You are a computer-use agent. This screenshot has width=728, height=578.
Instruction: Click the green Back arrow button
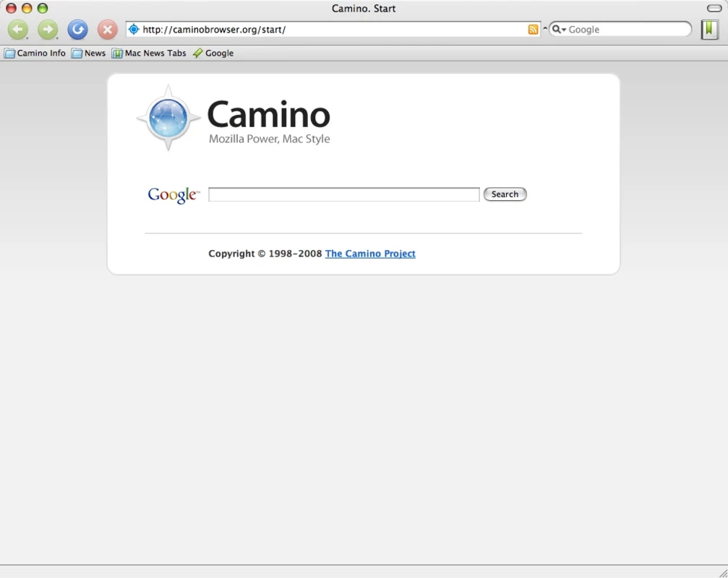pos(17,30)
